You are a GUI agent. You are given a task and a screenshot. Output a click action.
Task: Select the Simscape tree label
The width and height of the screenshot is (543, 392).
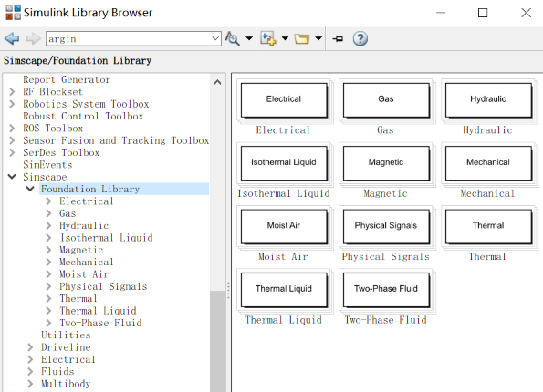(45, 177)
